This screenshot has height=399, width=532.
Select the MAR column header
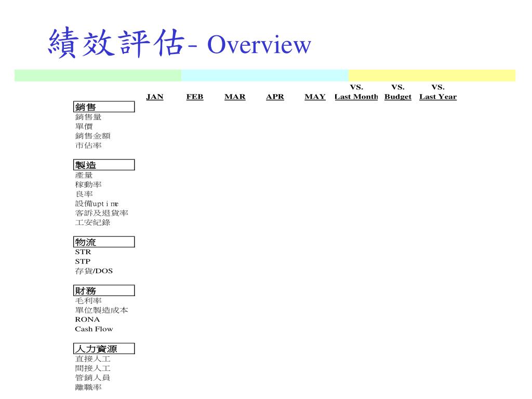pos(235,97)
